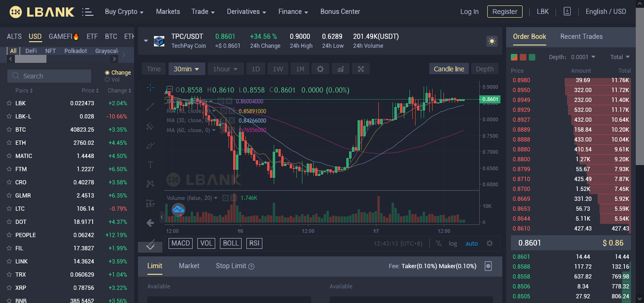
Task: Open fee settings icon next to Maker fee
Action: click(x=488, y=266)
